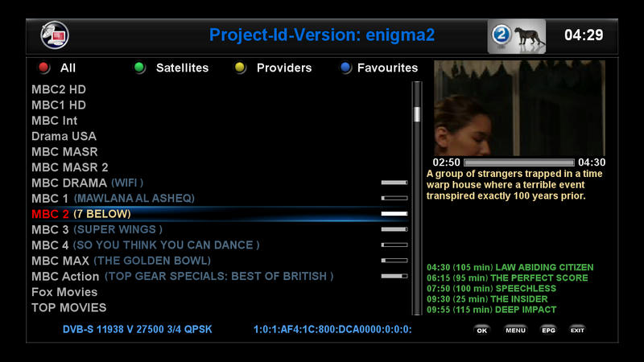Click the service reference 1:0:1:AF4:1C:800 text
Viewport: 644px width, 362px height.
332,330
